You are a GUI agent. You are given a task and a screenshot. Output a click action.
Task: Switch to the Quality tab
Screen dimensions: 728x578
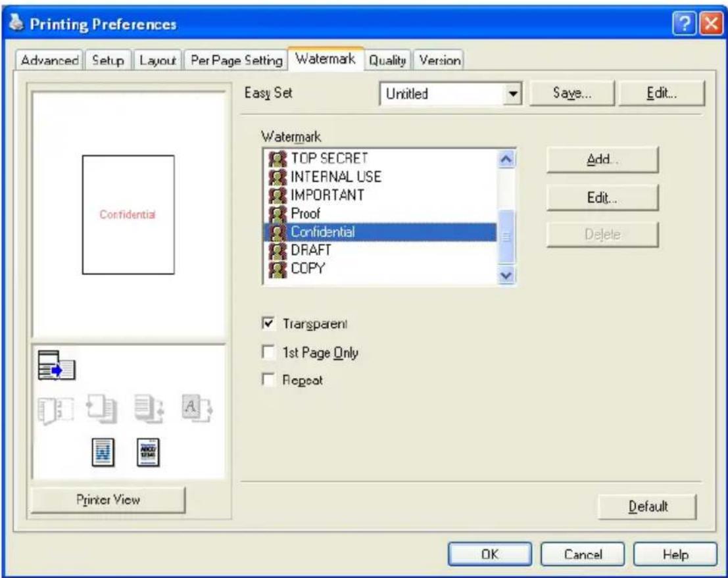point(388,60)
